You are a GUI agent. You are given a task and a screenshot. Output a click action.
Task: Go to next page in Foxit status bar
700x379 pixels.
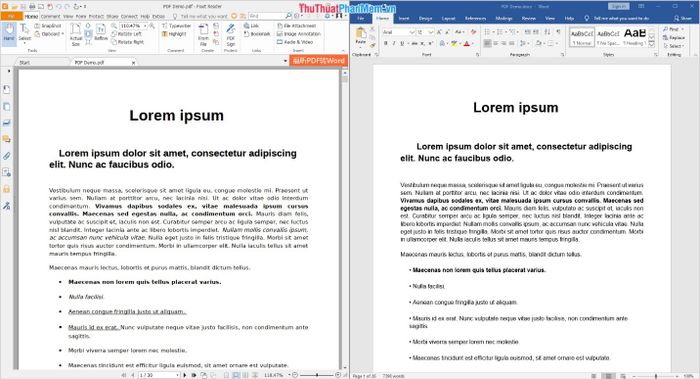click(184, 375)
